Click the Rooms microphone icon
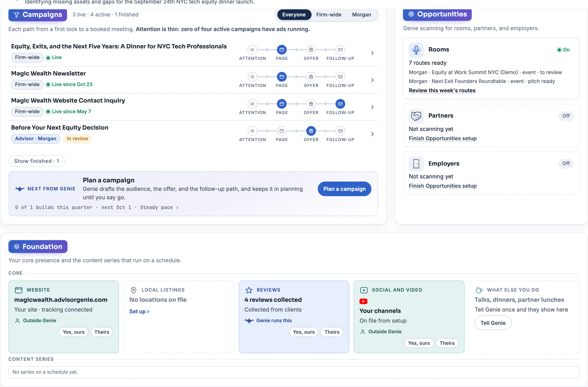588x387 pixels. coord(416,50)
